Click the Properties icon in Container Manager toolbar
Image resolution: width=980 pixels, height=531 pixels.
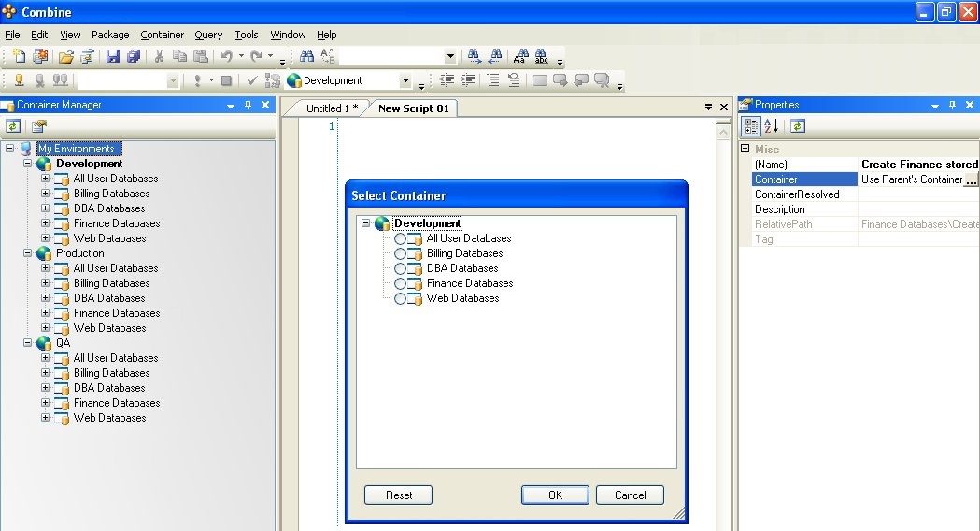(x=38, y=126)
